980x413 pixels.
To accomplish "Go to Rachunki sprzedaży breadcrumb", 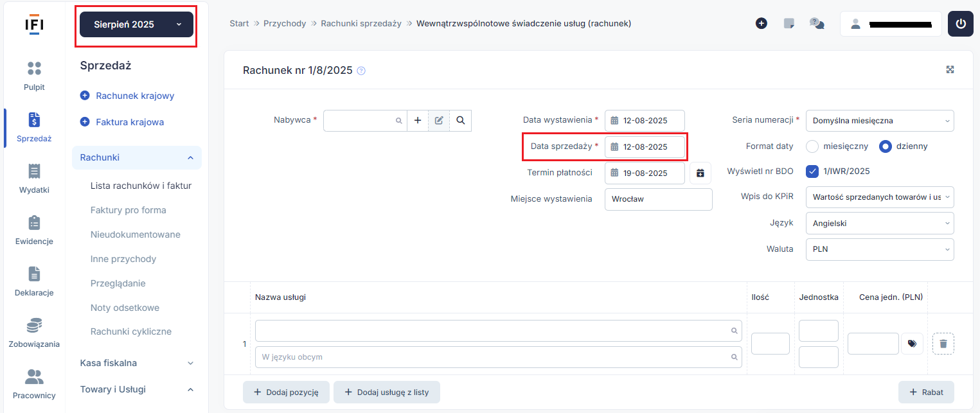I will [361, 23].
